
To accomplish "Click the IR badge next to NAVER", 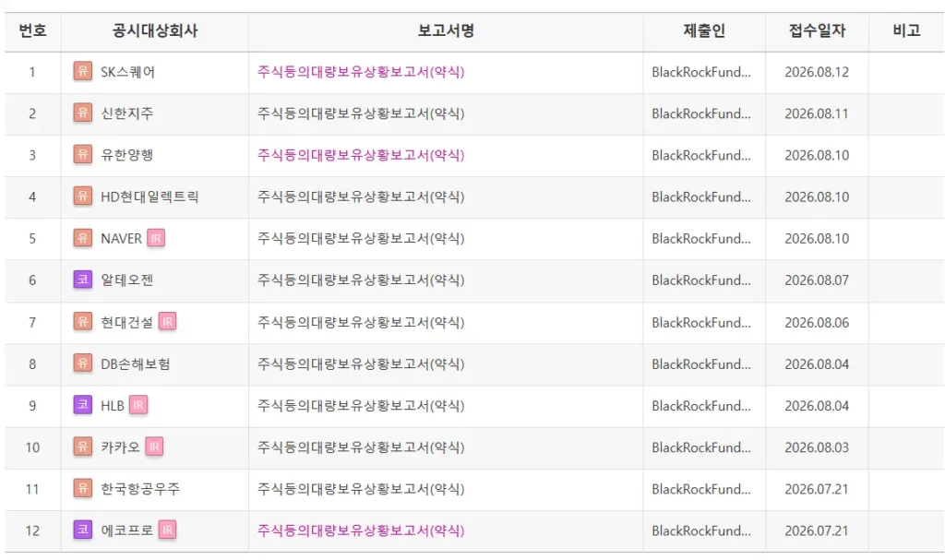I will point(155,238).
